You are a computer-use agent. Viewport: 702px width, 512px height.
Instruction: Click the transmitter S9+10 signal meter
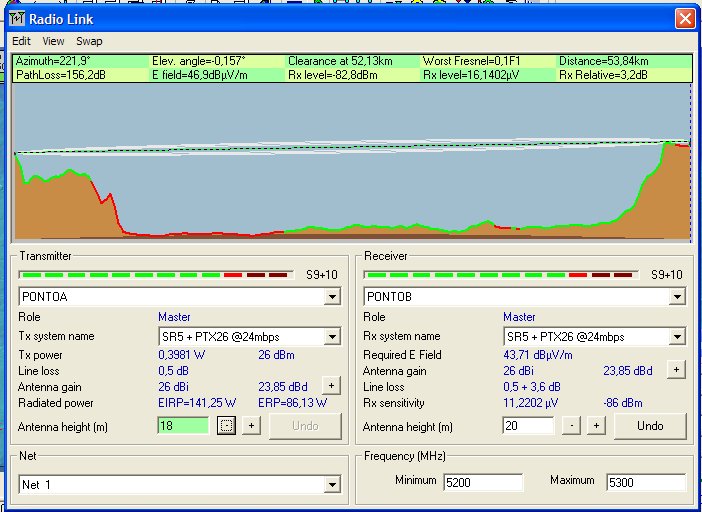point(156,274)
